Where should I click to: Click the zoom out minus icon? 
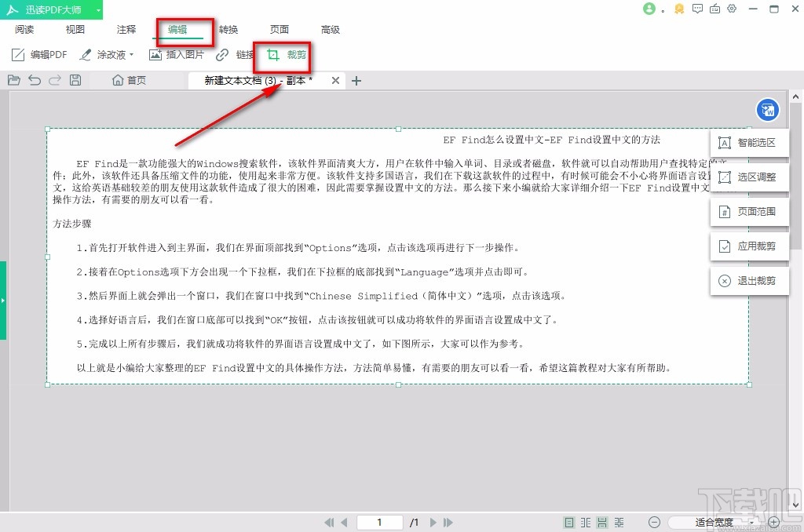654,523
